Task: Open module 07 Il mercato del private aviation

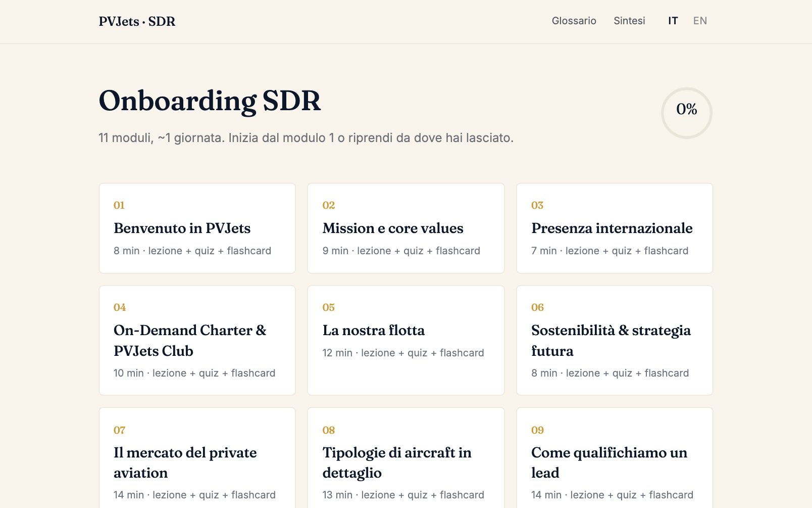Action: pos(197,458)
